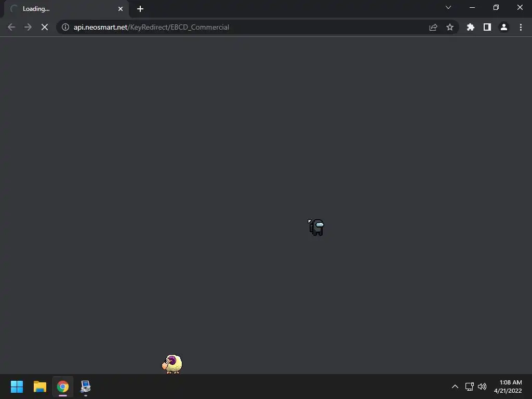View site information icon
The image size is (532, 399).
tap(65, 27)
